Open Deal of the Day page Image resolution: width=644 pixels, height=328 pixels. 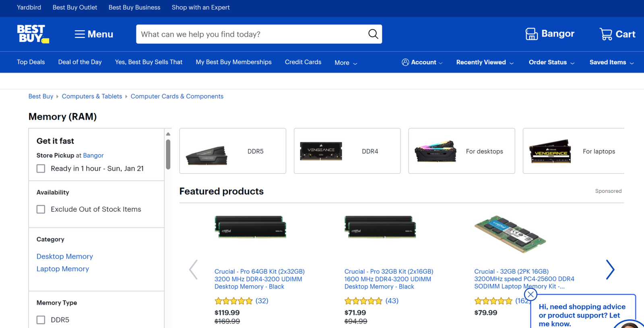click(x=80, y=62)
